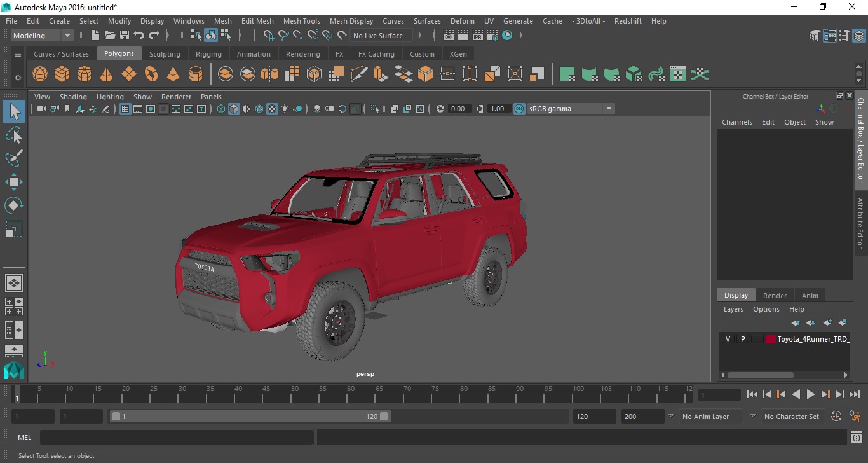Activate the Scale tool
The image size is (868, 463).
click(14, 229)
